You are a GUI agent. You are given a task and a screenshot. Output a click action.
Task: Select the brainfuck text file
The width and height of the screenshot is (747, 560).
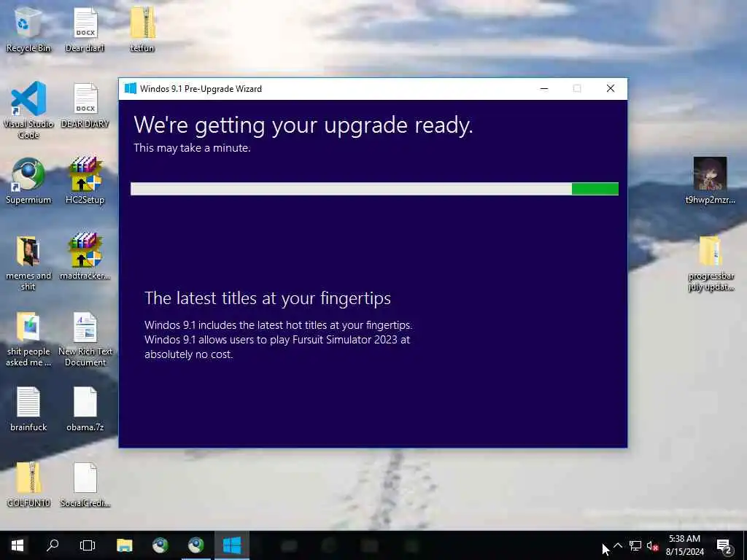tap(28, 410)
